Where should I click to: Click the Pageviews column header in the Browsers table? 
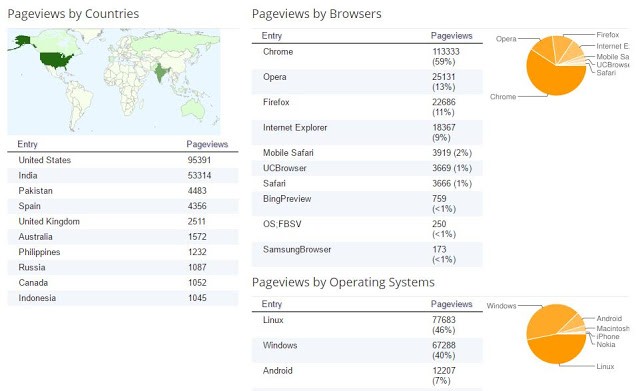451,36
